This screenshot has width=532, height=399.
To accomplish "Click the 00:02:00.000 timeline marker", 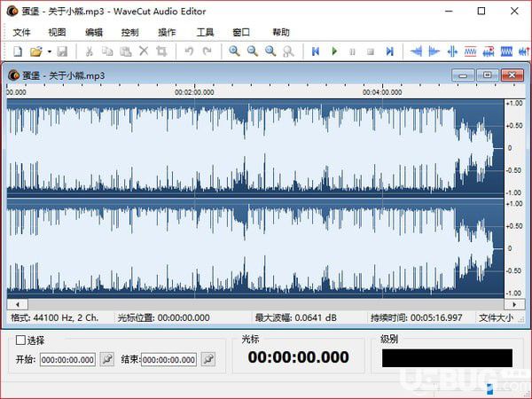I will pos(194,92).
